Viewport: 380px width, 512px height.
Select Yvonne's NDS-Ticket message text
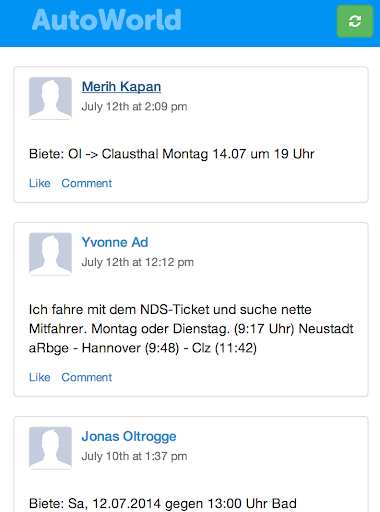point(191,329)
